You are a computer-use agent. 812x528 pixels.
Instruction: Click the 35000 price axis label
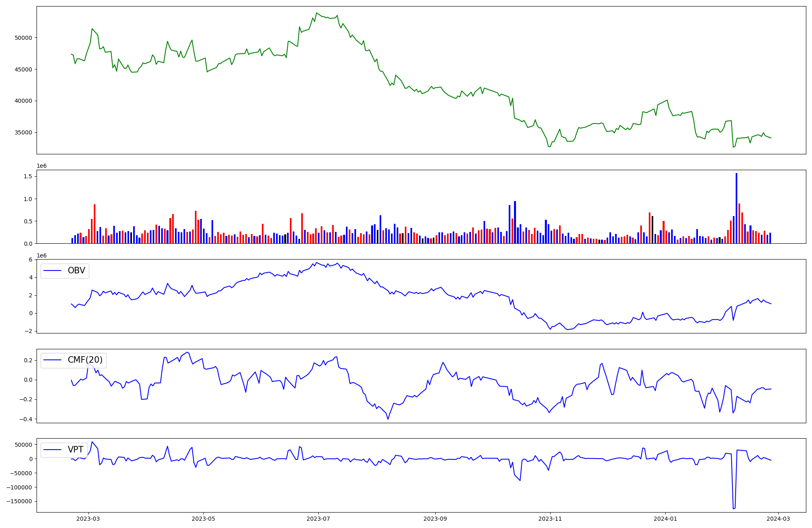click(23, 132)
